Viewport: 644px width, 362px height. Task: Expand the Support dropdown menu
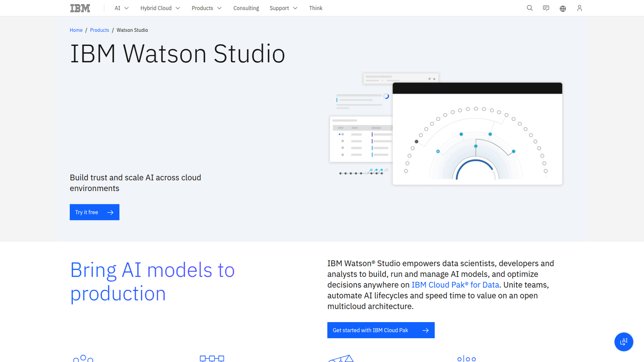click(283, 8)
